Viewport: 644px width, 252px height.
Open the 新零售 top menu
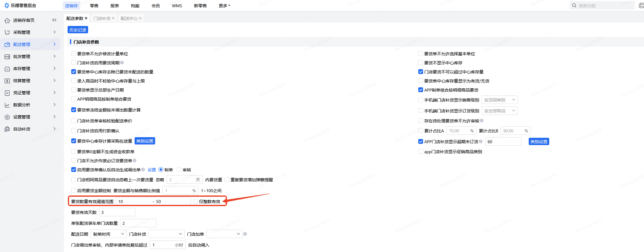point(200,5)
